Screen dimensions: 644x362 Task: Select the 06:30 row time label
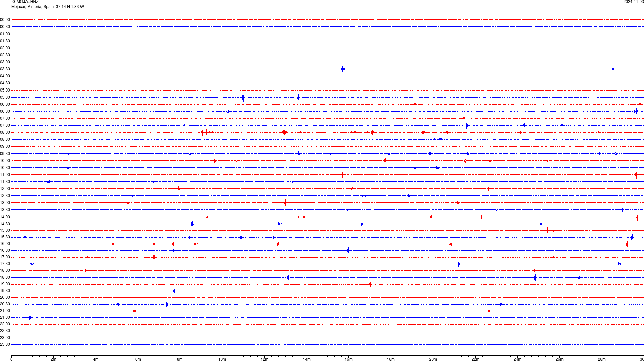click(5, 111)
